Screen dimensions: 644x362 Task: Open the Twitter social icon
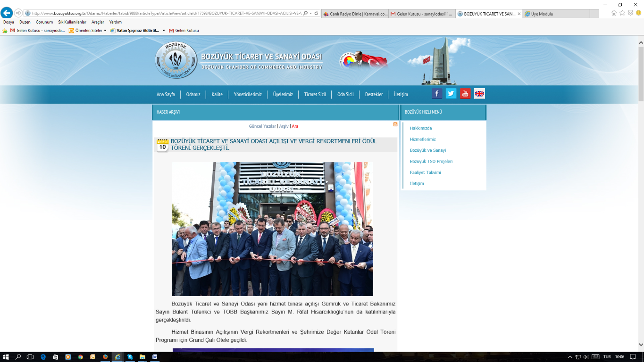tap(451, 93)
